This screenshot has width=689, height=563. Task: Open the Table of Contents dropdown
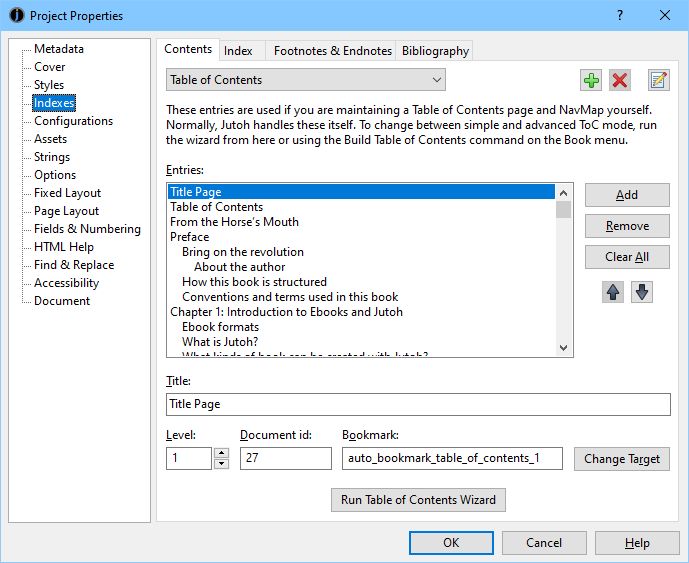(x=305, y=80)
